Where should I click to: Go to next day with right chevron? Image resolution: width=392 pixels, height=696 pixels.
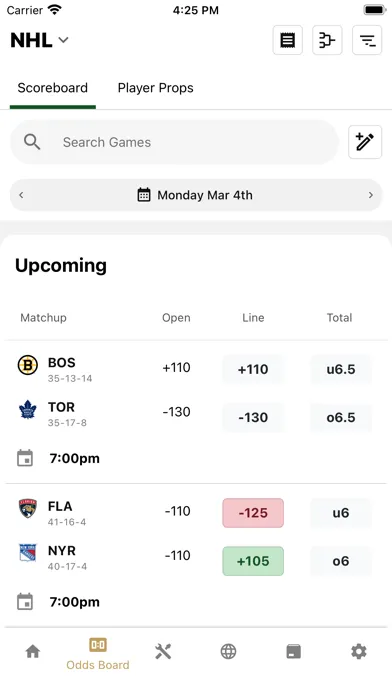click(371, 195)
